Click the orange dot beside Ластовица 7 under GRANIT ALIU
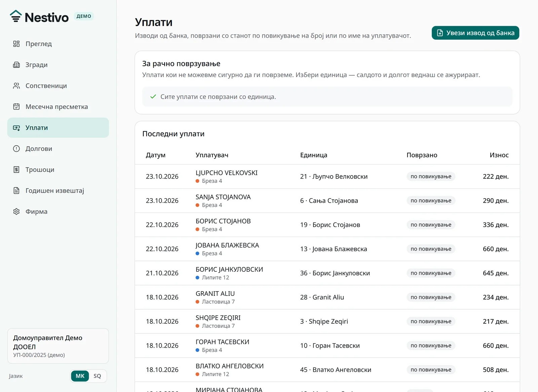Viewport: 538px width, 392px height. click(x=198, y=302)
